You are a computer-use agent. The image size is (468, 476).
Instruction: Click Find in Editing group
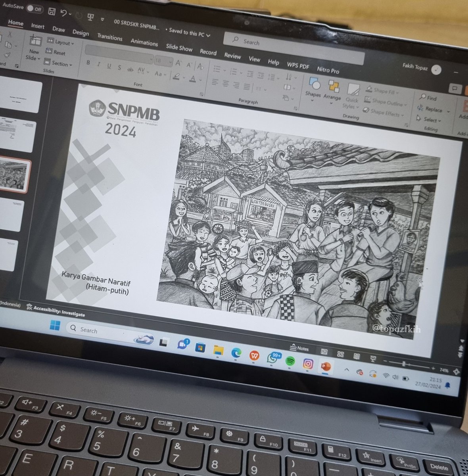[x=428, y=98]
